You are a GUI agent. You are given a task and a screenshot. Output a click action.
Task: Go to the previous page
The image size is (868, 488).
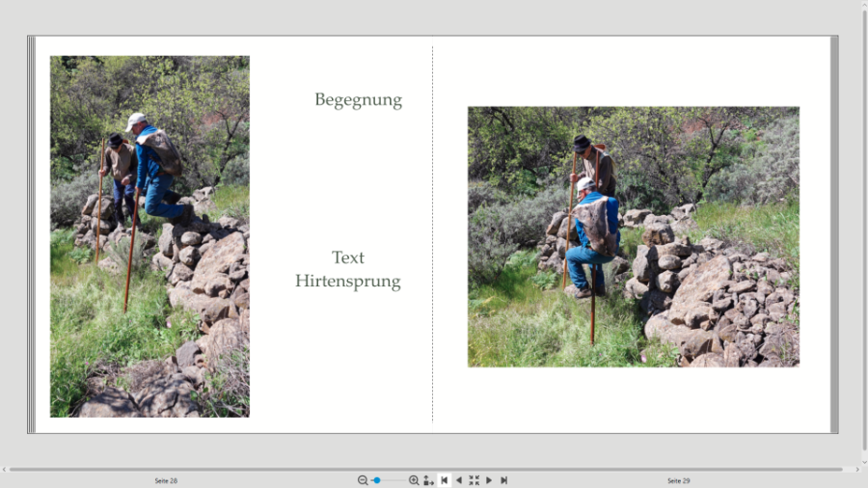(459, 480)
